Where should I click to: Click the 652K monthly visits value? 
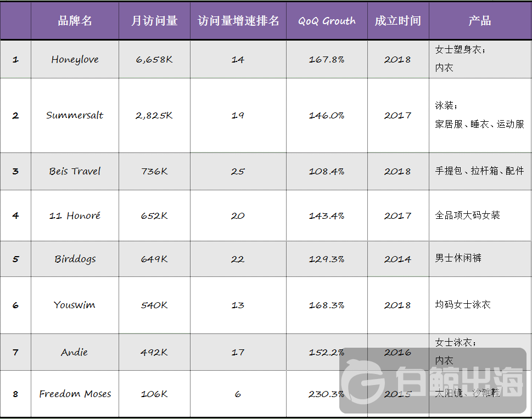click(154, 216)
